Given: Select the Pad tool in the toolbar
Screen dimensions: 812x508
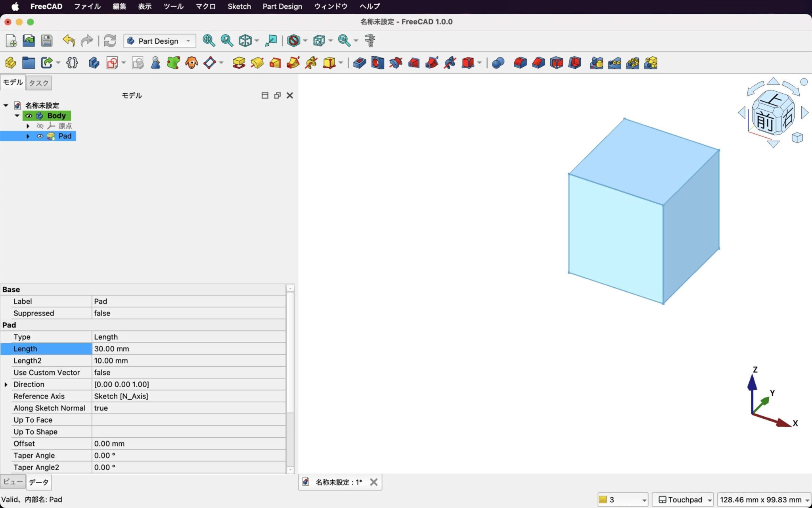Looking at the screenshot, I should coord(239,63).
